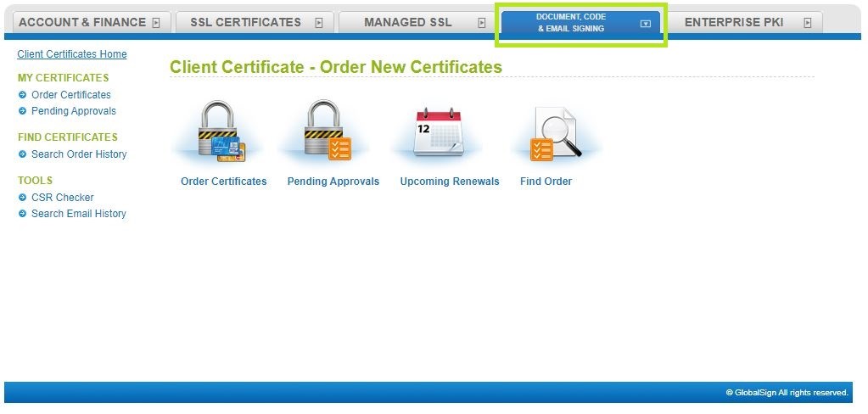Expand arrow on Document, Code & Email Signing tab

tap(646, 24)
